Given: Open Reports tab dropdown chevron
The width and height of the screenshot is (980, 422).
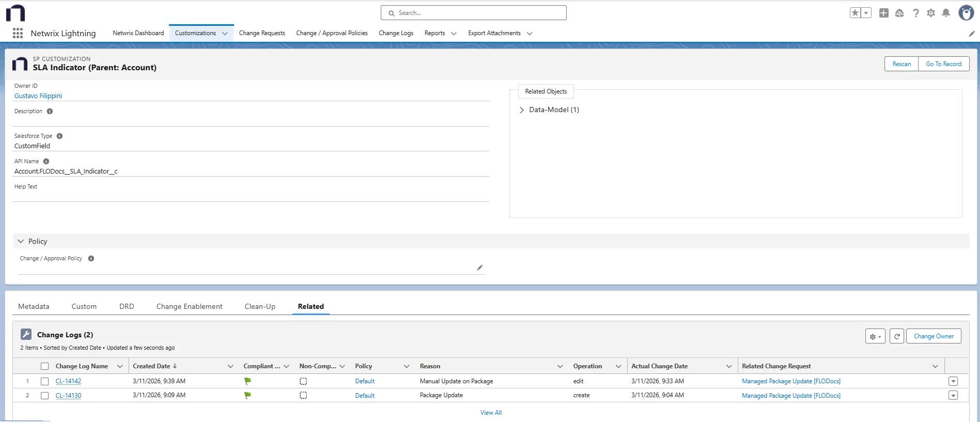Looking at the screenshot, I should click(x=454, y=34).
